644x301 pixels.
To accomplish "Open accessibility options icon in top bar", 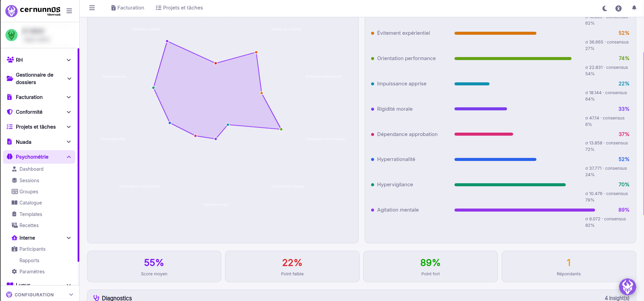I will click(x=618, y=8).
